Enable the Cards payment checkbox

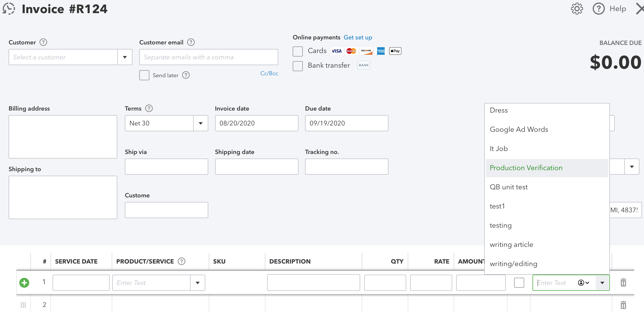[298, 51]
